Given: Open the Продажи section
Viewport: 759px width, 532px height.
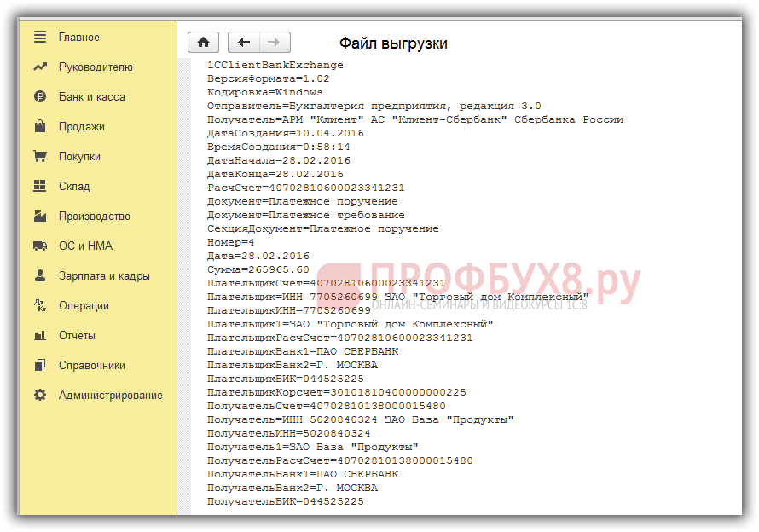Looking at the screenshot, I should pyautogui.click(x=82, y=127).
